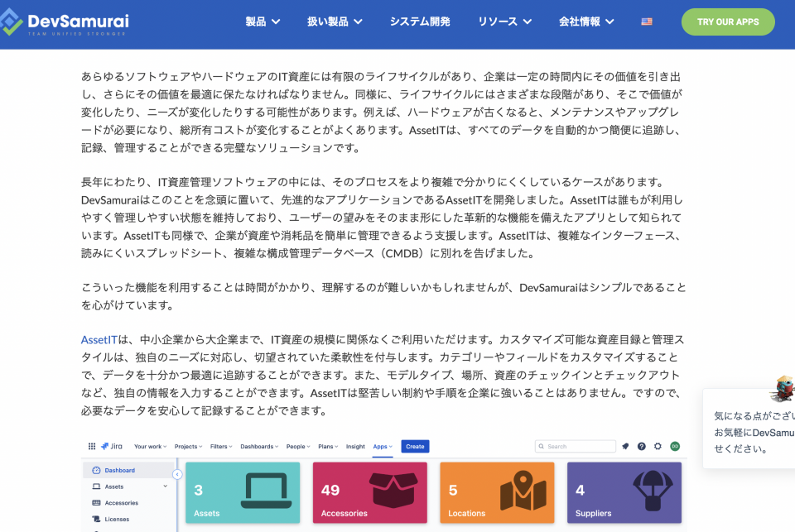Open Jira settings gear icon
The image size is (795, 532).
(658, 447)
